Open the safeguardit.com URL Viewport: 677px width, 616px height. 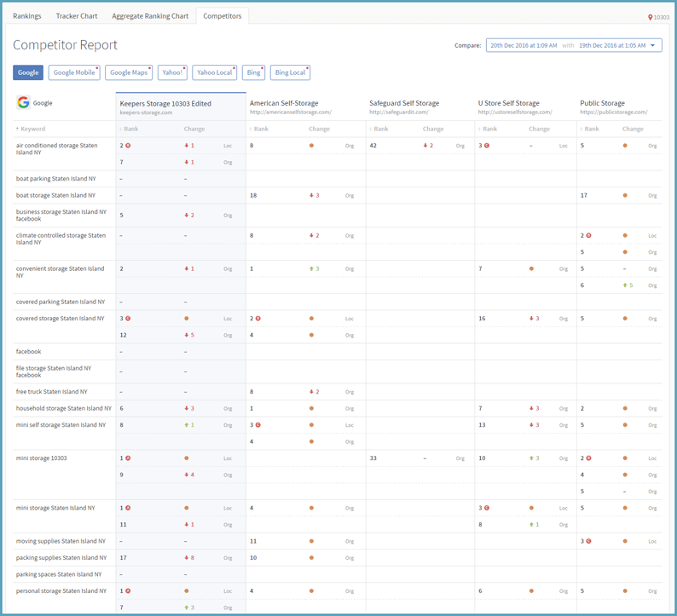click(398, 112)
